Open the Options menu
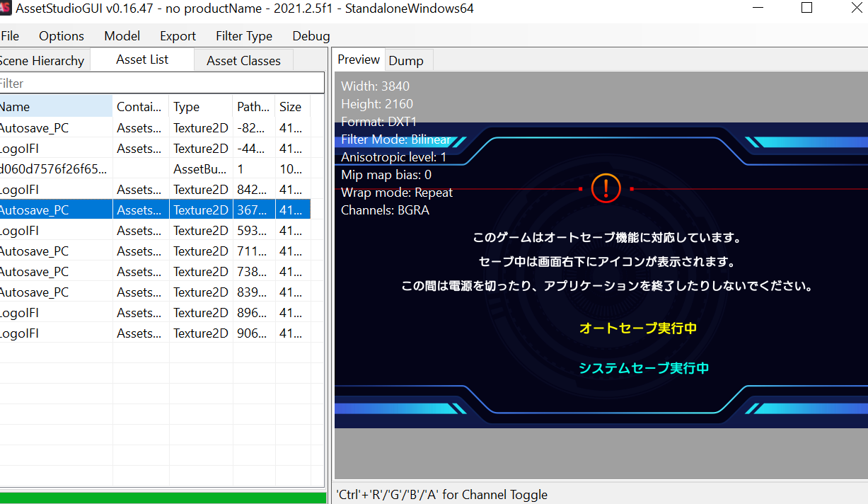The image size is (868, 504). tap(62, 36)
